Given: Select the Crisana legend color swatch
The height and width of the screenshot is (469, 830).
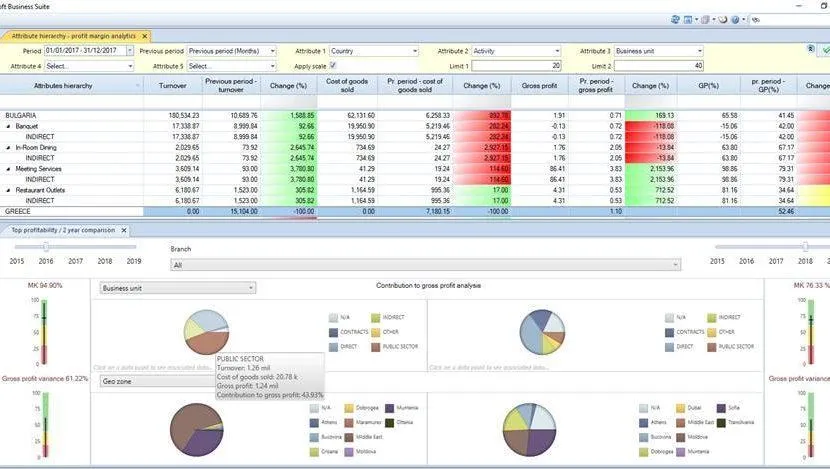Looking at the screenshot, I should tap(314, 452).
